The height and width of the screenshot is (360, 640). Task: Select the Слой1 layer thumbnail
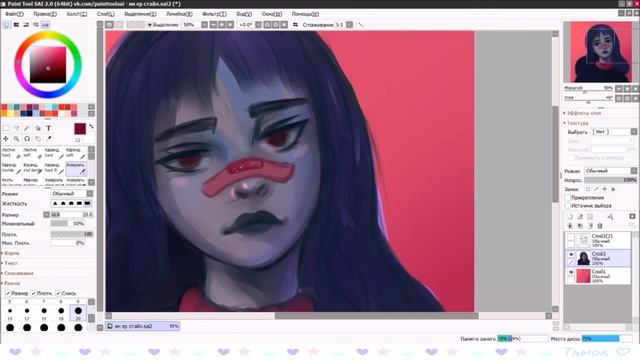pyautogui.click(x=583, y=276)
